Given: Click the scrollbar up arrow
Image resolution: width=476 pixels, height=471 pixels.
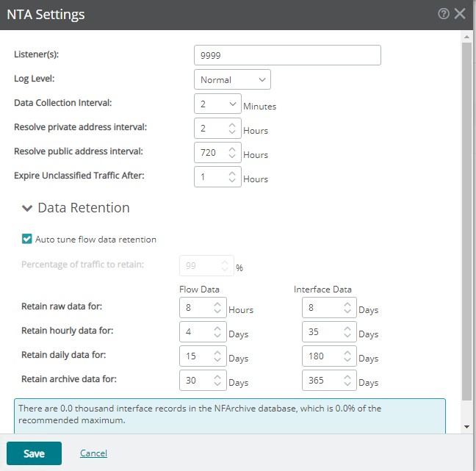Looking at the screenshot, I should pyautogui.click(x=467, y=37).
